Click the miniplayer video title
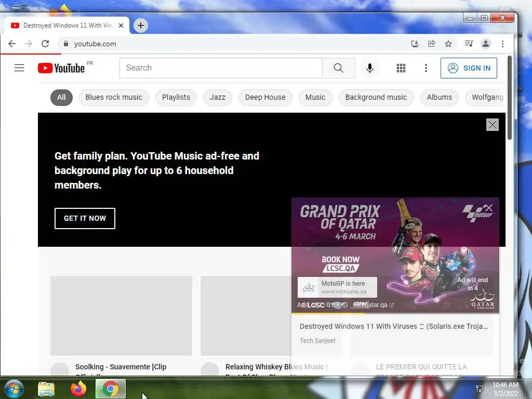The height and width of the screenshot is (399, 532). [x=394, y=326]
